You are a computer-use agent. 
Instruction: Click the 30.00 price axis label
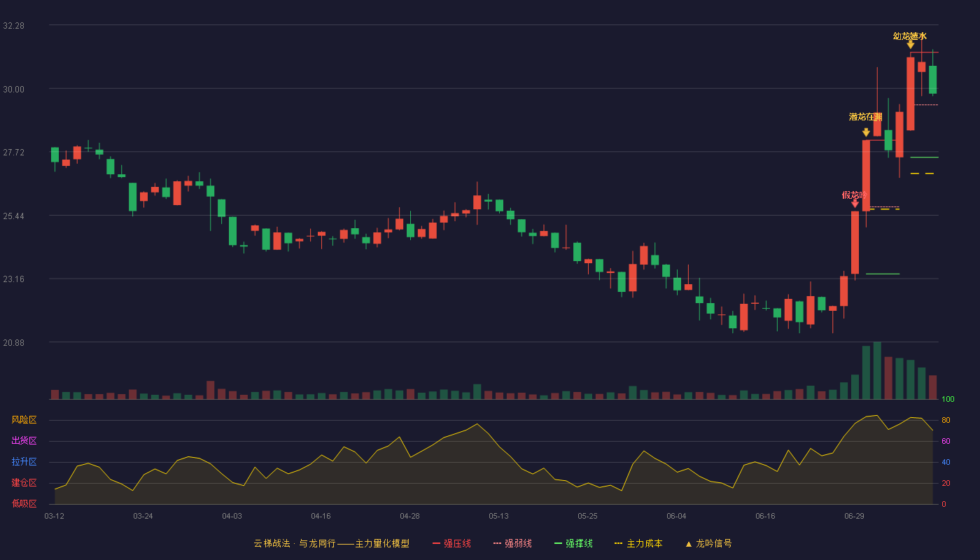click(x=14, y=89)
